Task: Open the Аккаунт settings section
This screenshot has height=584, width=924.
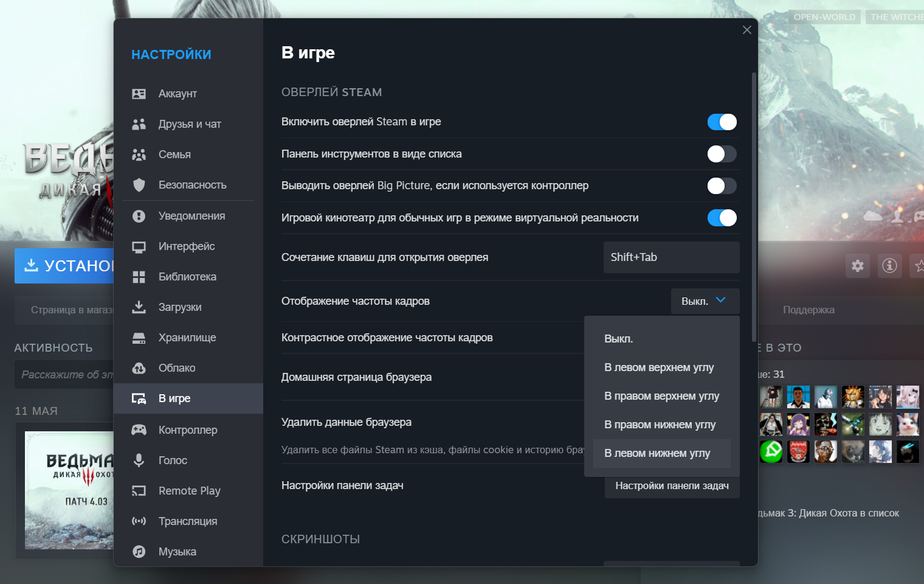Action: click(188, 94)
